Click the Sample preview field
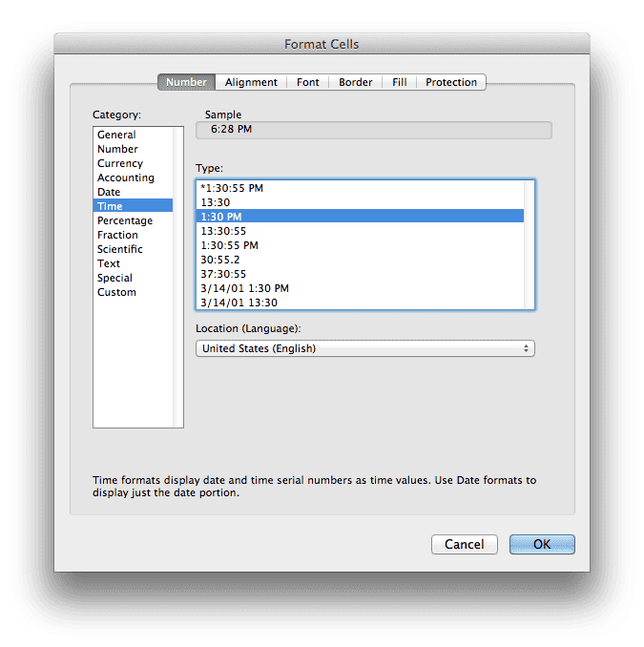Image resolution: width=644 pixels, height=647 pixels. click(x=374, y=130)
